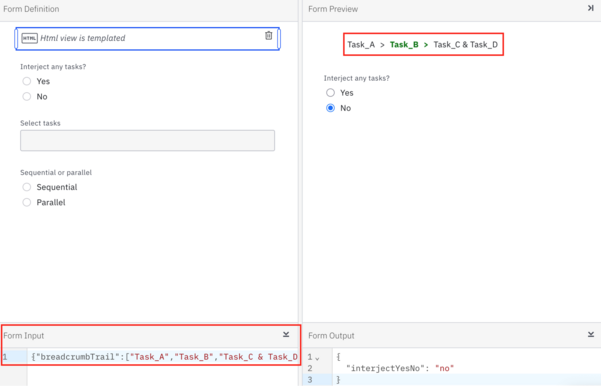
Task: Click 'Select tasks' field label
Action: pos(40,123)
